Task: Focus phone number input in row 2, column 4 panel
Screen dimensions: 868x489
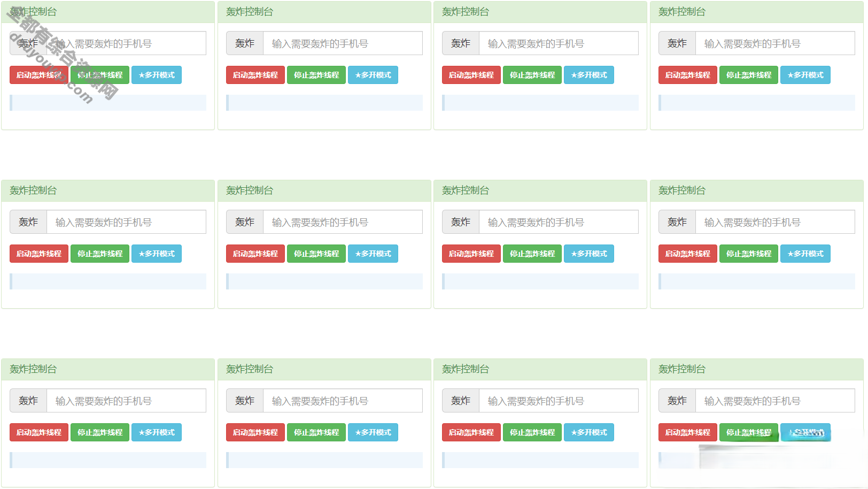Action: point(775,222)
